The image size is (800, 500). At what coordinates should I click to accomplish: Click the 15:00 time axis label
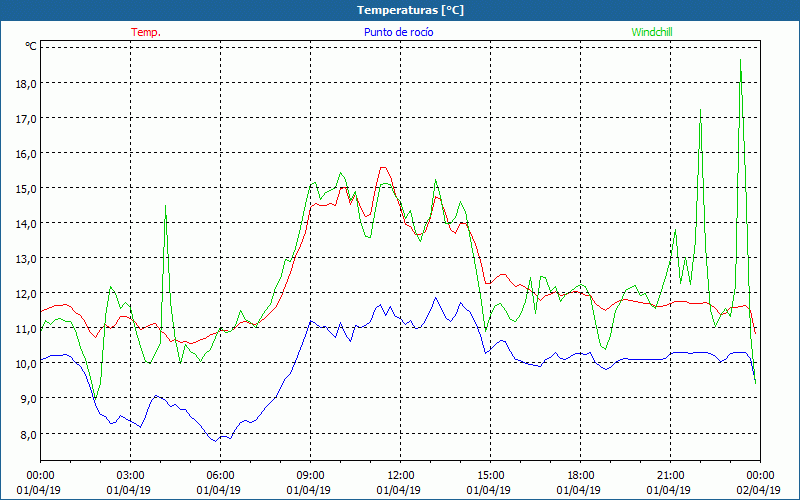(490, 476)
